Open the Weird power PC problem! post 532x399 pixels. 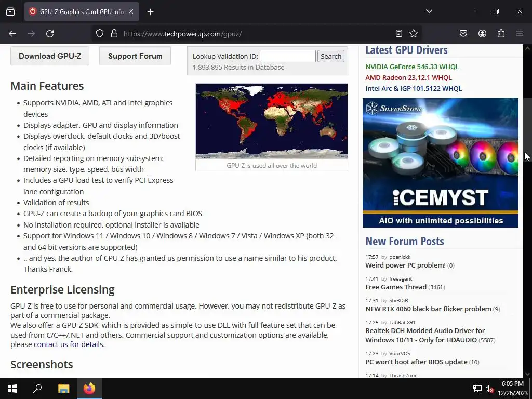[x=405, y=265]
